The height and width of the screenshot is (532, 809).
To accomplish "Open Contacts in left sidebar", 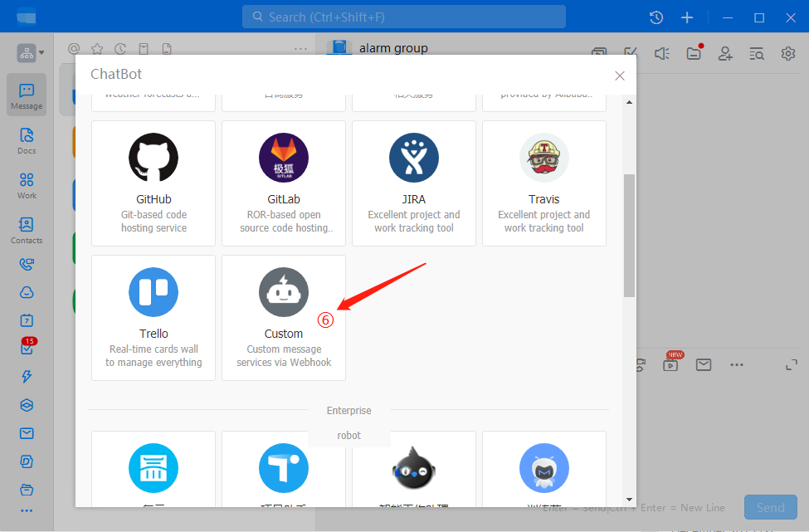I will (x=27, y=230).
